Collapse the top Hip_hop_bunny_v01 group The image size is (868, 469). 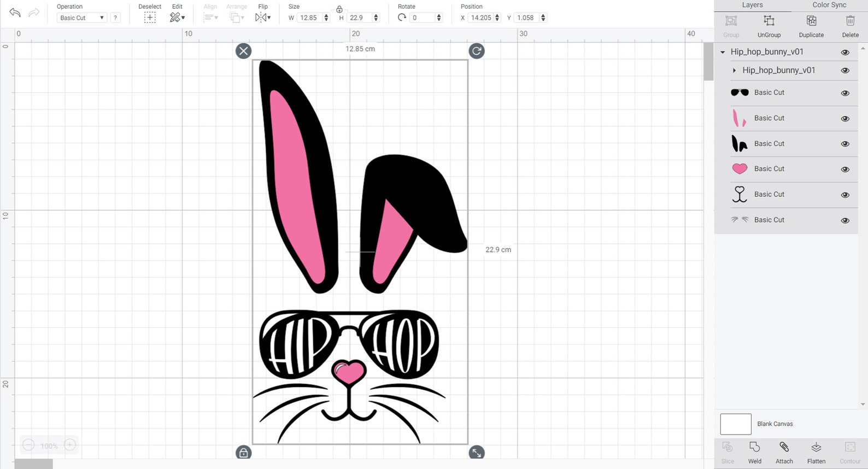[x=723, y=52]
